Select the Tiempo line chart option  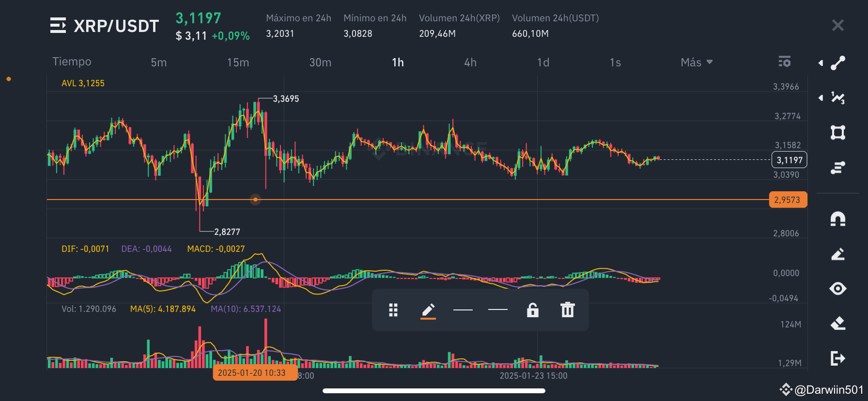click(72, 62)
